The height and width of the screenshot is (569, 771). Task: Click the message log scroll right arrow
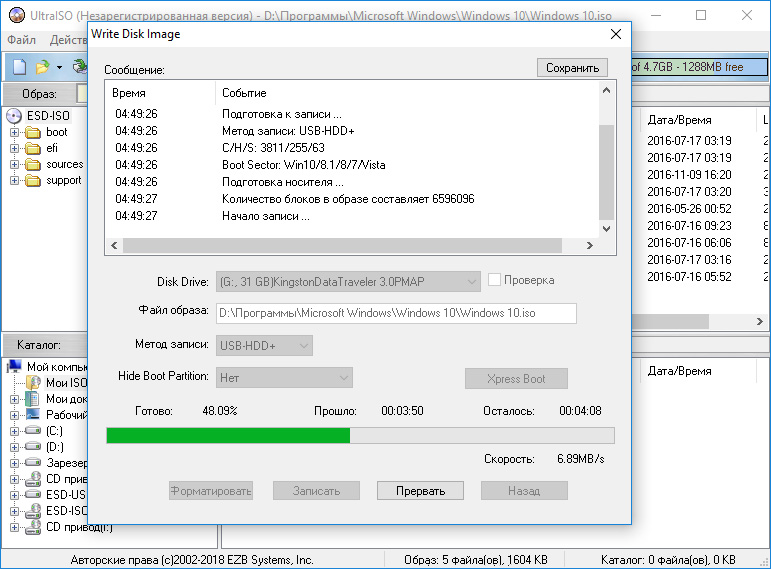590,245
